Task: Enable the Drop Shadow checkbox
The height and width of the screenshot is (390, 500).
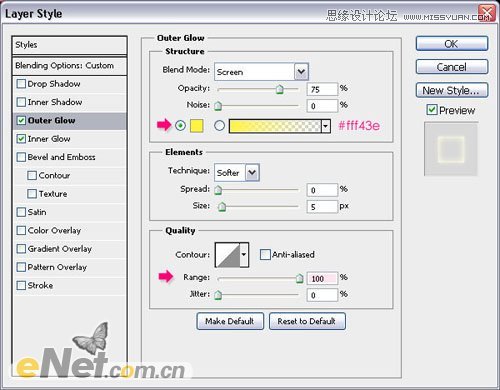Action: (x=21, y=84)
